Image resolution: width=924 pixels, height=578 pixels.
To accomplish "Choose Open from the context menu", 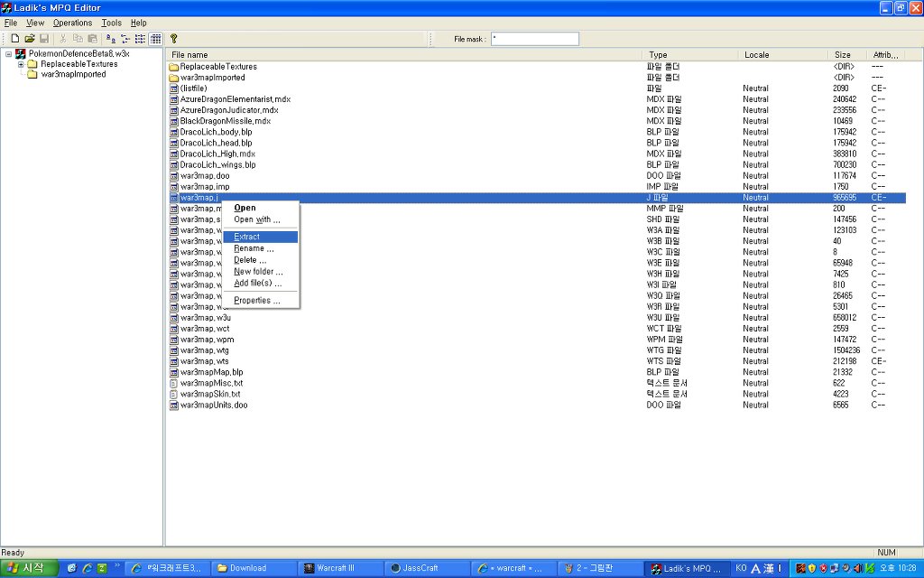I will (261, 208).
